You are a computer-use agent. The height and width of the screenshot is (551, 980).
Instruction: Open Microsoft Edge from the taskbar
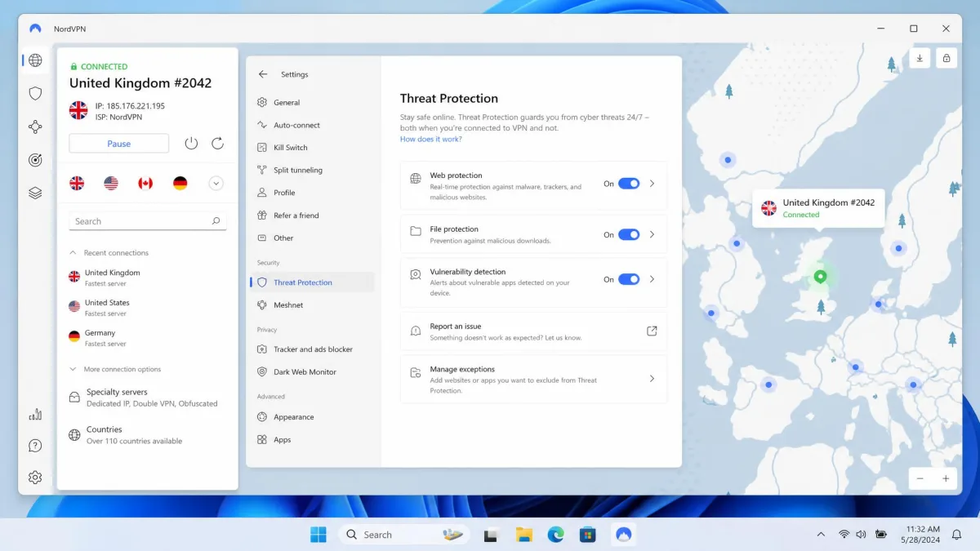(x=555, y=535)
